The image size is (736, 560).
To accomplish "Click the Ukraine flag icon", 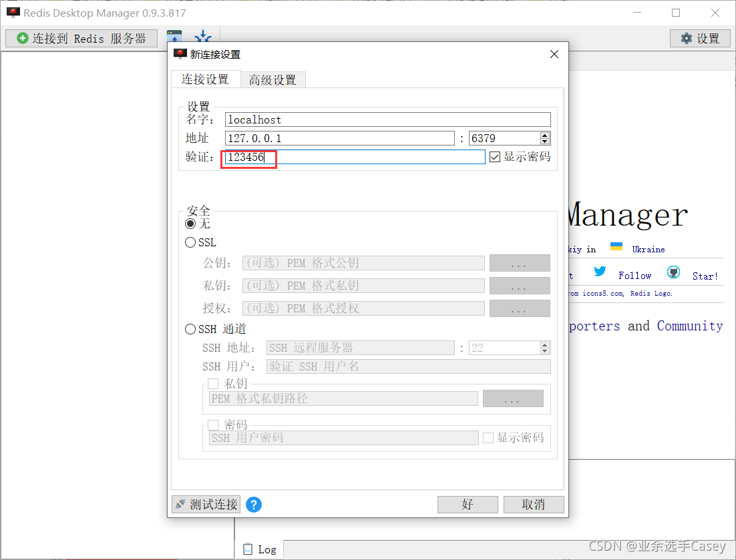I will (x=616, y=247).
